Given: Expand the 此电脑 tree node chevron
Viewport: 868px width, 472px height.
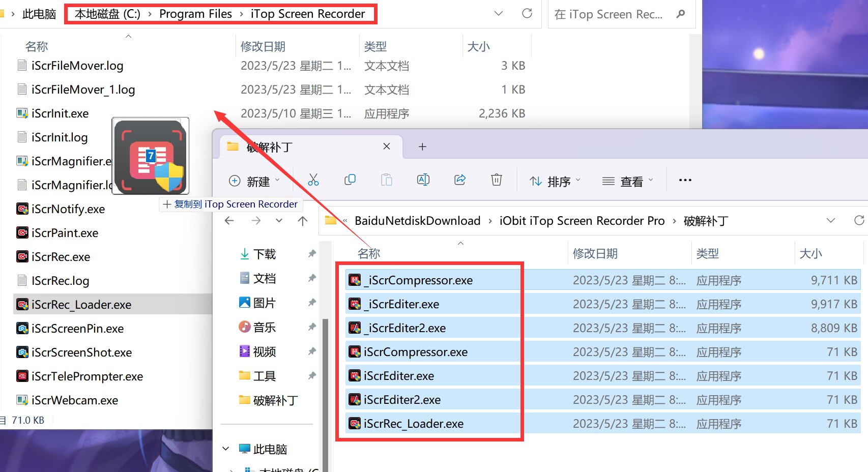Looking at the screenshot, I should (x=226, y=449).
